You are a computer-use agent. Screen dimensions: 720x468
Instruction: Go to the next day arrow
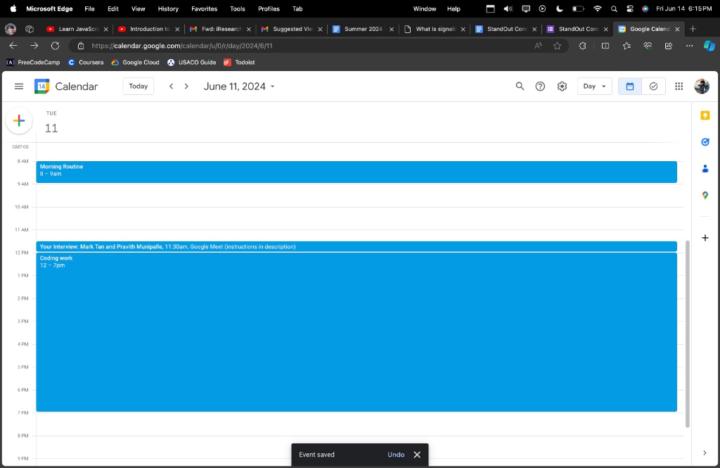[186, 86]
